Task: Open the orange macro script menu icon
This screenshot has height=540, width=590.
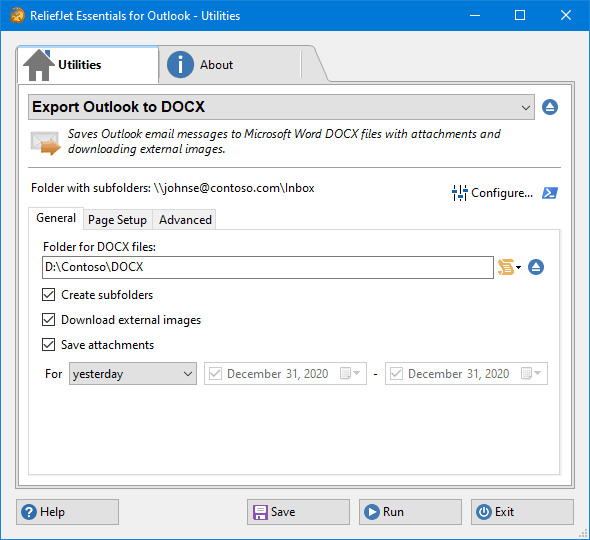Action: point(509,267)
